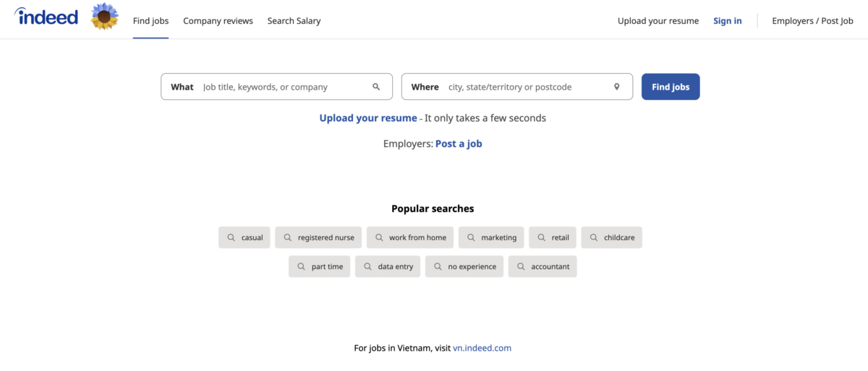Click the sunflower icon beside the logo

105,17
